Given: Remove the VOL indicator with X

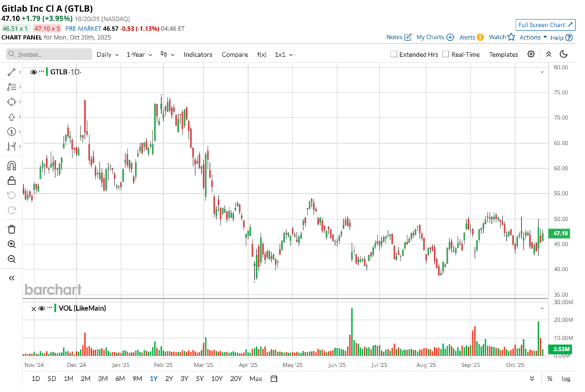Looking at the screenshot, I should pyautogui.click(x=34, y=309).
